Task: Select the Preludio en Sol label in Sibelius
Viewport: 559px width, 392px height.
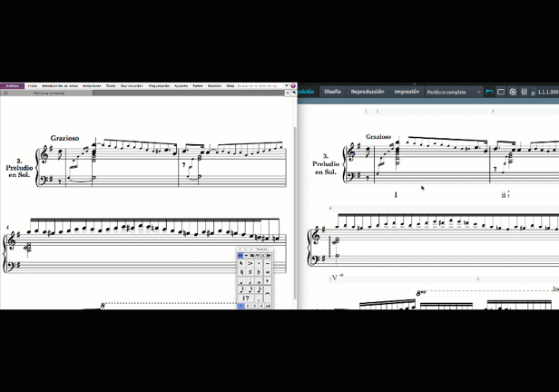Action: 19,168
